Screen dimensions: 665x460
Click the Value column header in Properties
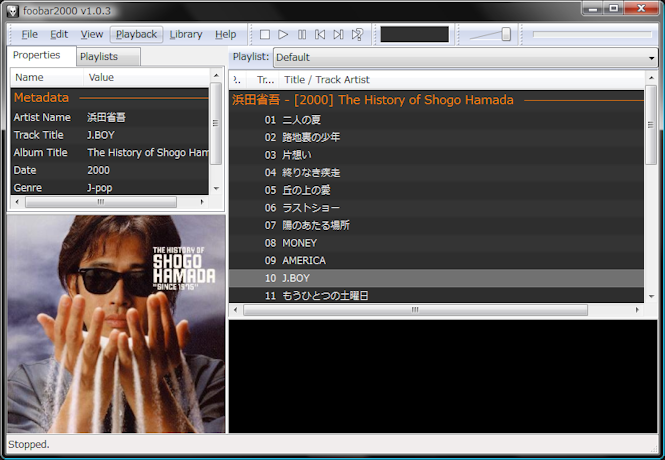[146, 78]
